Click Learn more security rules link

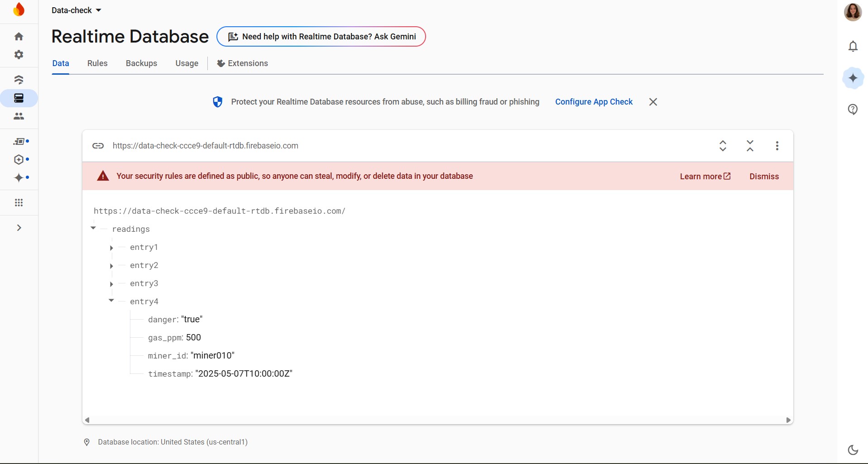(705, 177)
